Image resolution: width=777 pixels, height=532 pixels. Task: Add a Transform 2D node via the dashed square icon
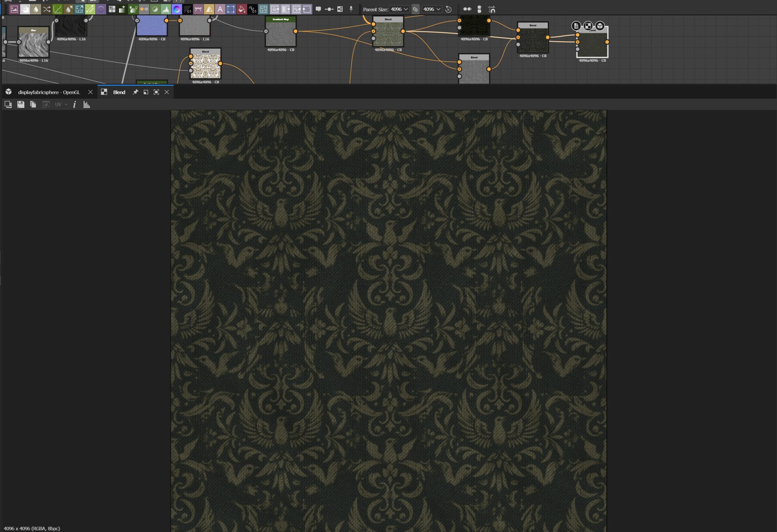tap(231, 9)
